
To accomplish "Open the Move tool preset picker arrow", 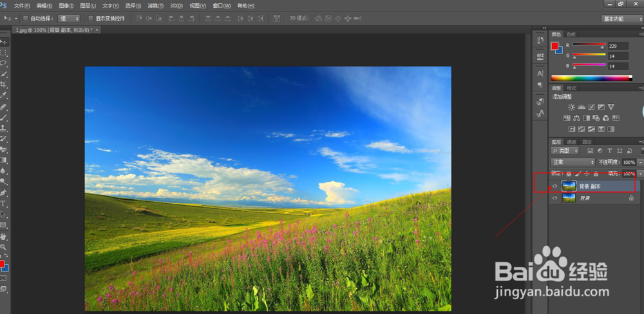I will [x=16, y=19].
